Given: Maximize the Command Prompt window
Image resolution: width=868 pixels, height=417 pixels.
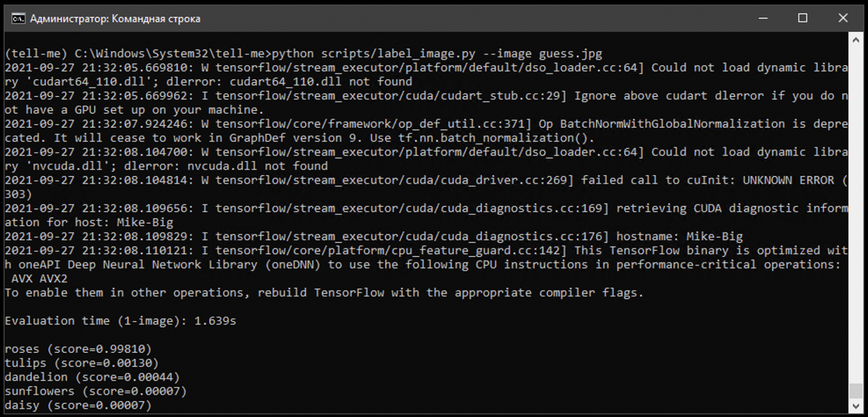Looking at the screenshot, I should coord(803,18).
